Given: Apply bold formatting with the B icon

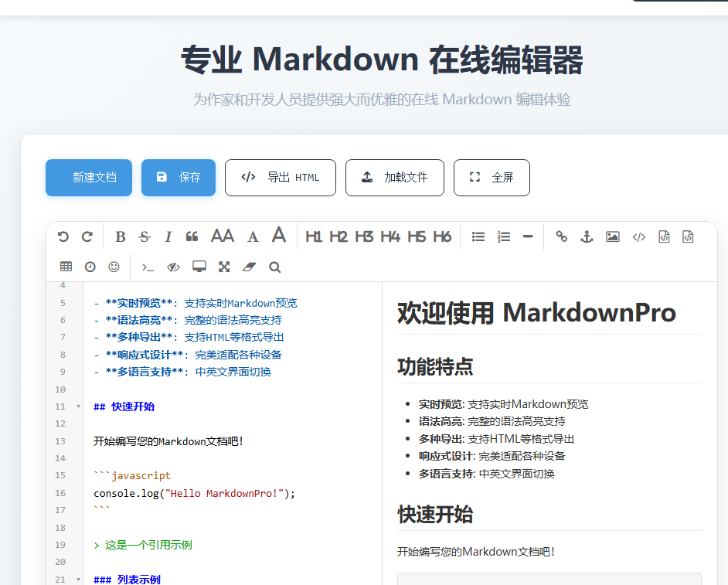Looking at the screenshot, I should pos(121,236).
